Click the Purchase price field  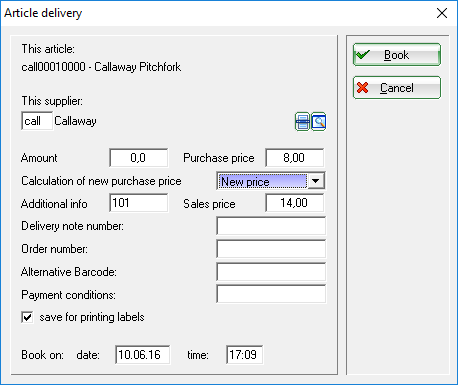(x=295, y=158)
